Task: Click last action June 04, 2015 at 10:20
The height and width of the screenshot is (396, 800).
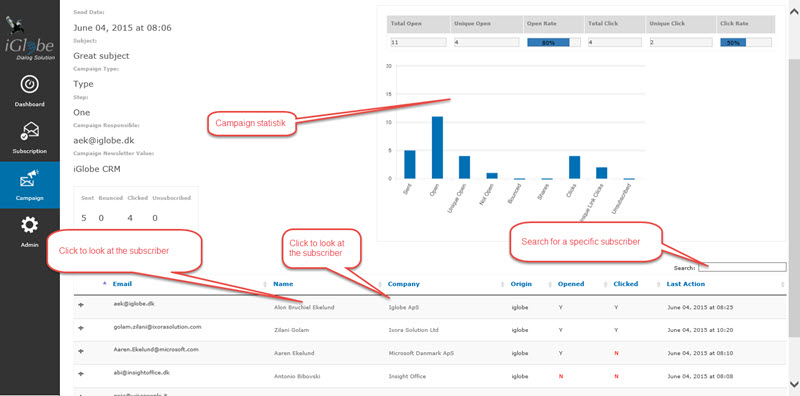Action: [x=700, y=330]
